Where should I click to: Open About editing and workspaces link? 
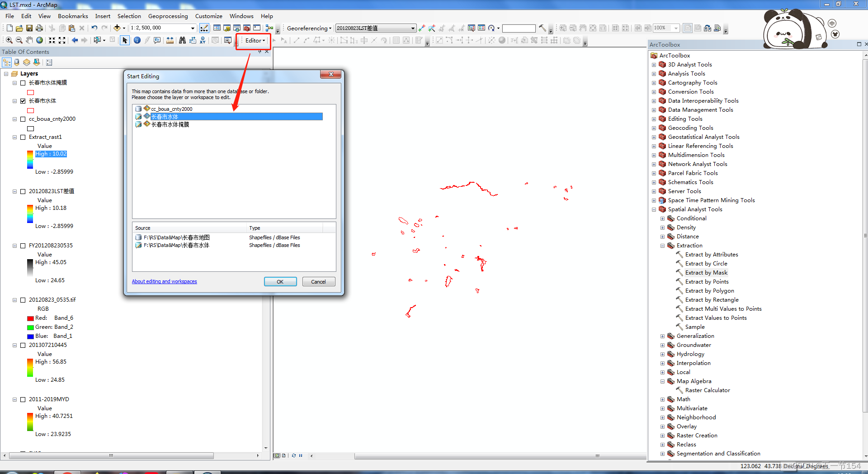[164, 281]
